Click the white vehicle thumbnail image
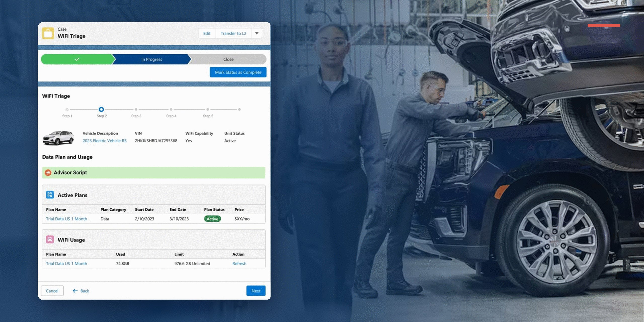 coord(58,138)
